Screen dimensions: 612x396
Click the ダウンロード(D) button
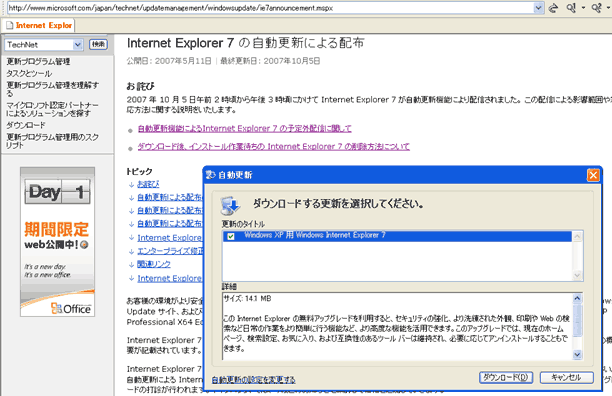505,377
